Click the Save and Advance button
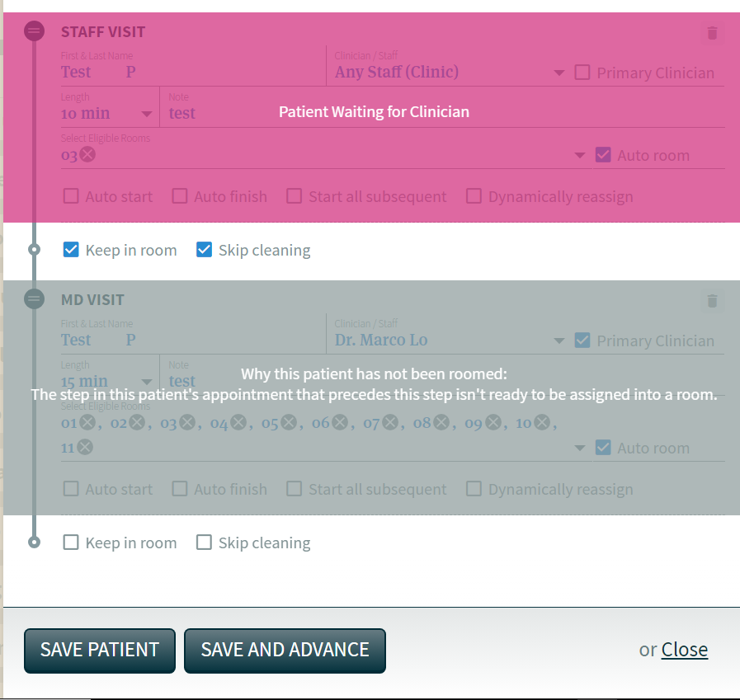This screenshot has height=700, width=740. [x=285, y=651]
